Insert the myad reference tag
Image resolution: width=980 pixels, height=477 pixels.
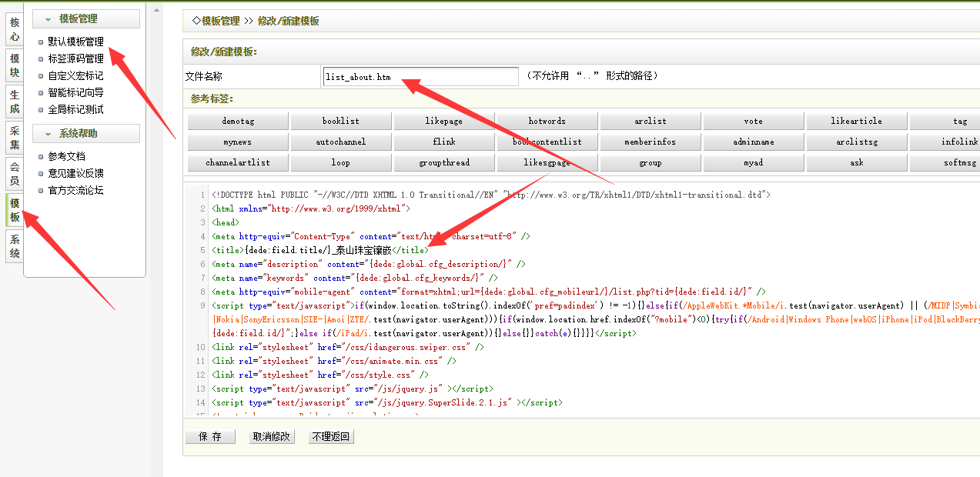point(754,162)
